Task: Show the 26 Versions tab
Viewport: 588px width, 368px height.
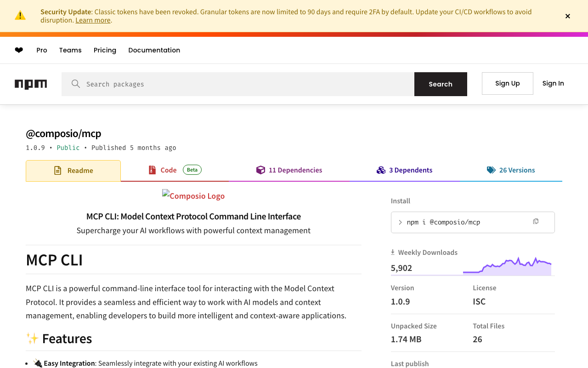Action: coord(511,170)
